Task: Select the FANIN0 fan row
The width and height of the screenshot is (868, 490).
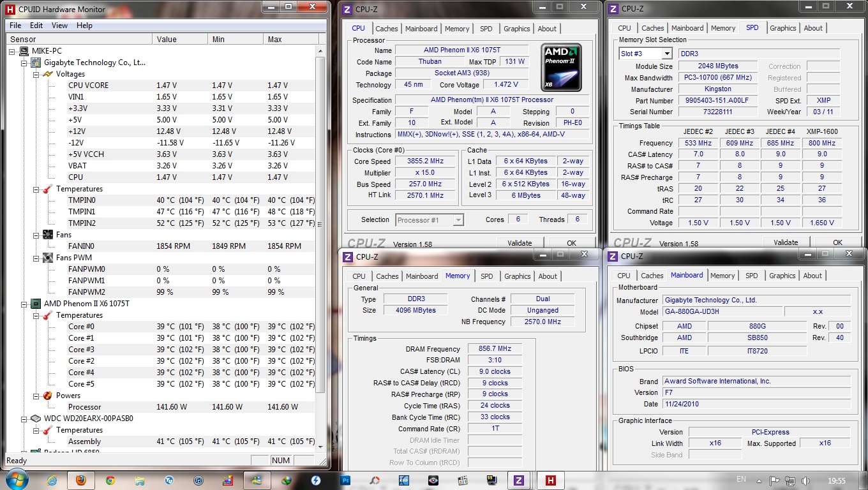Action: (161, 246)
